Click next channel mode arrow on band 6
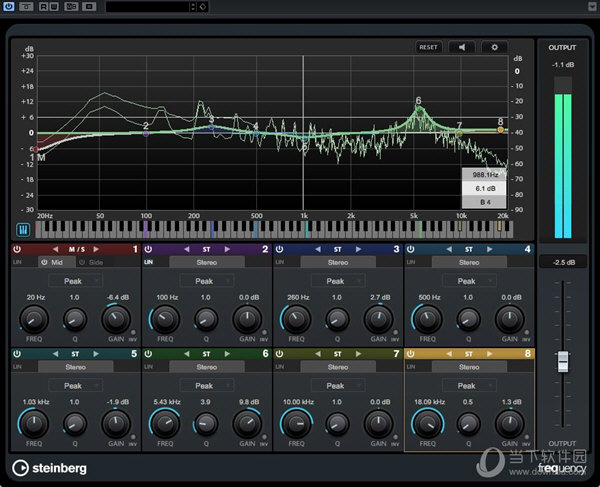Viewport: 600px width, 487px height. [227, 354]
